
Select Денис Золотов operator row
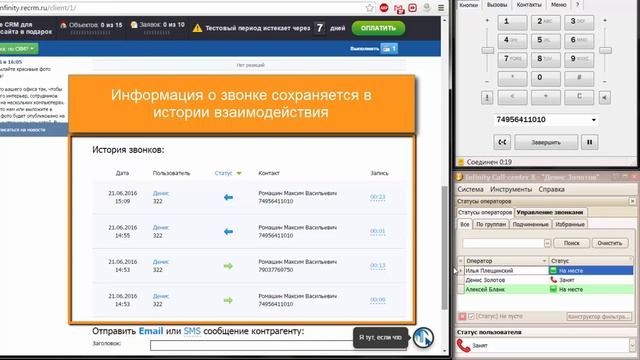(x=546, y=280)
